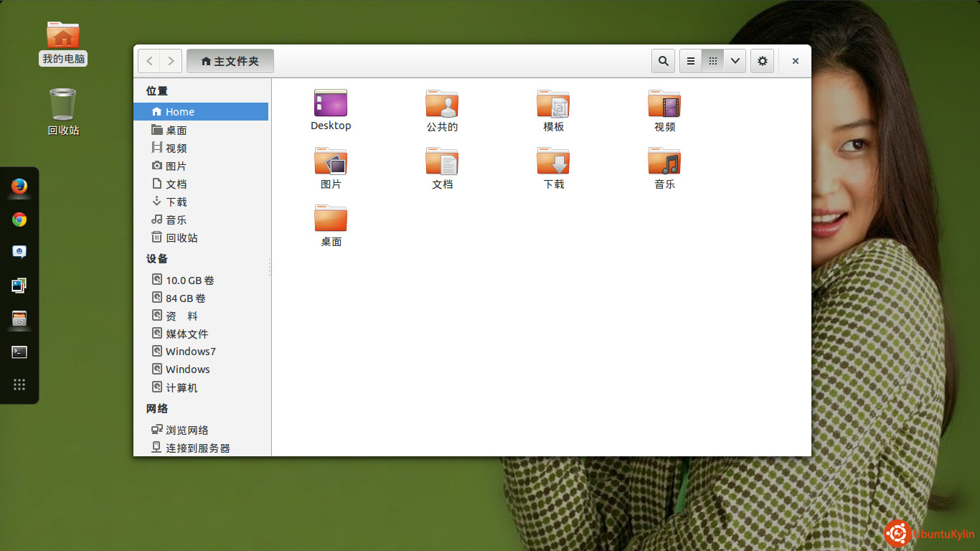
Task: Click the sidebar pane divider handle
Action: [270, 267]
